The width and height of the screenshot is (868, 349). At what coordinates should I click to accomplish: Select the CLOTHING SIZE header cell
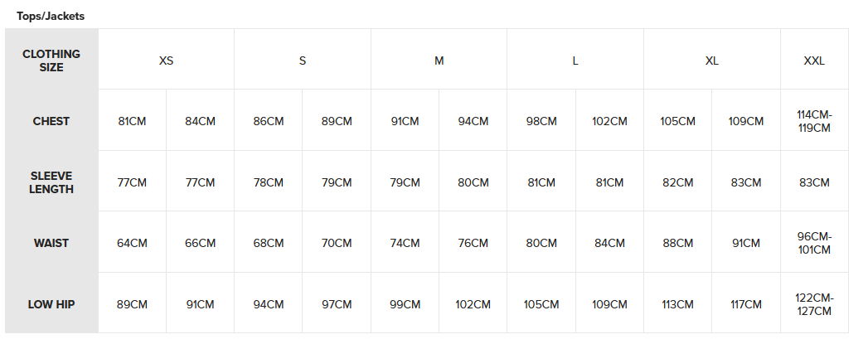pyautogui.click(x=51, y=61)
